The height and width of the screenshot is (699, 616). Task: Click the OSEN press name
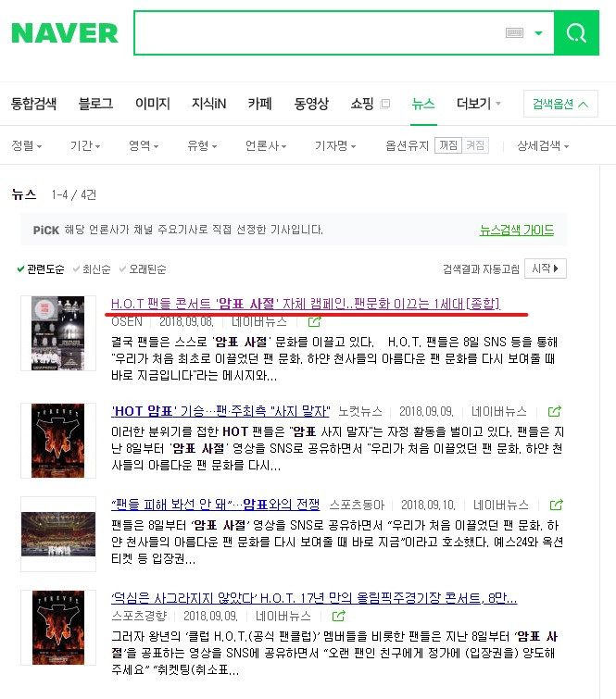click(x=127, y=321)
